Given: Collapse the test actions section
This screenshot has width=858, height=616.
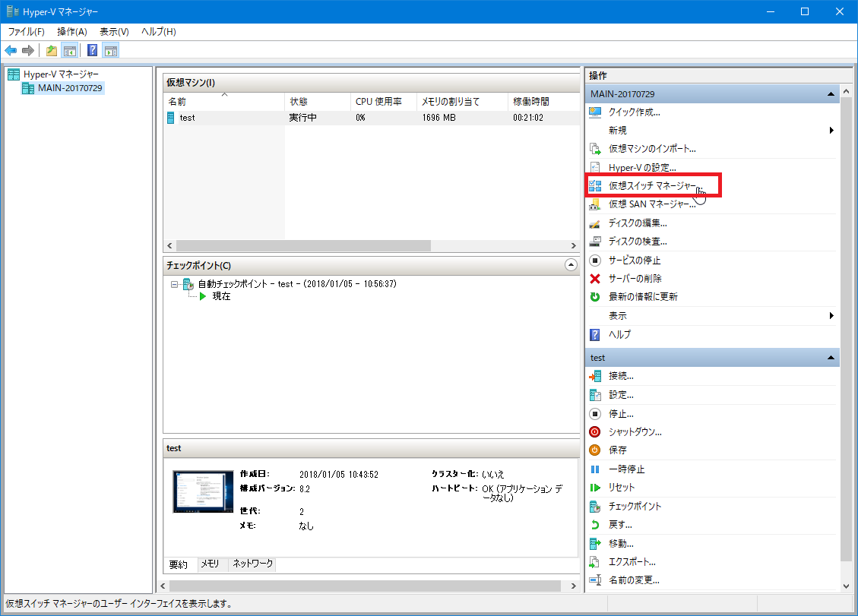Looking at the screenshot, I should tap(831, 358).
